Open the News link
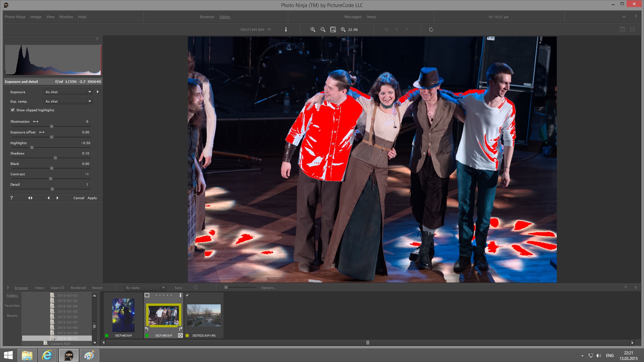This screenshot has width=644, height=362. click(371, 17)
